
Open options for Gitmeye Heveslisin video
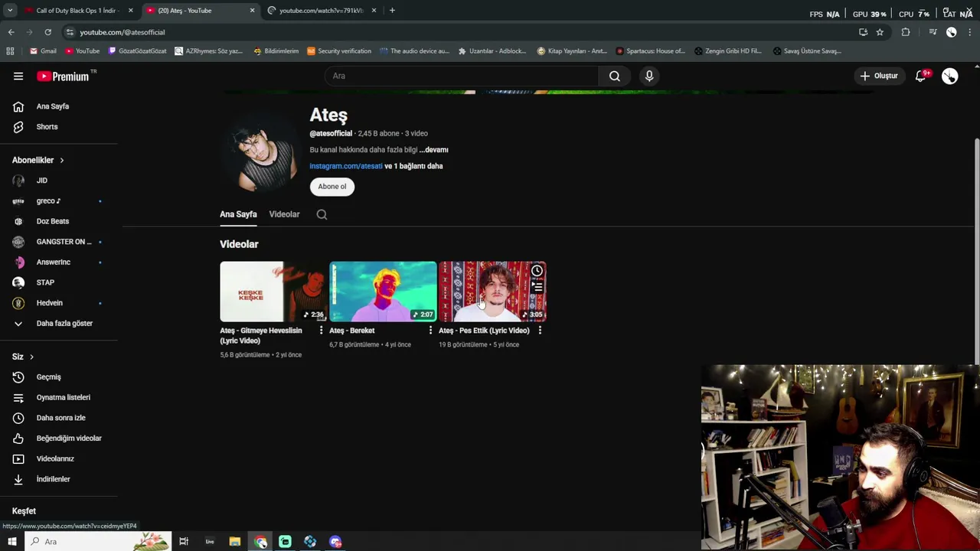point(321,331)
